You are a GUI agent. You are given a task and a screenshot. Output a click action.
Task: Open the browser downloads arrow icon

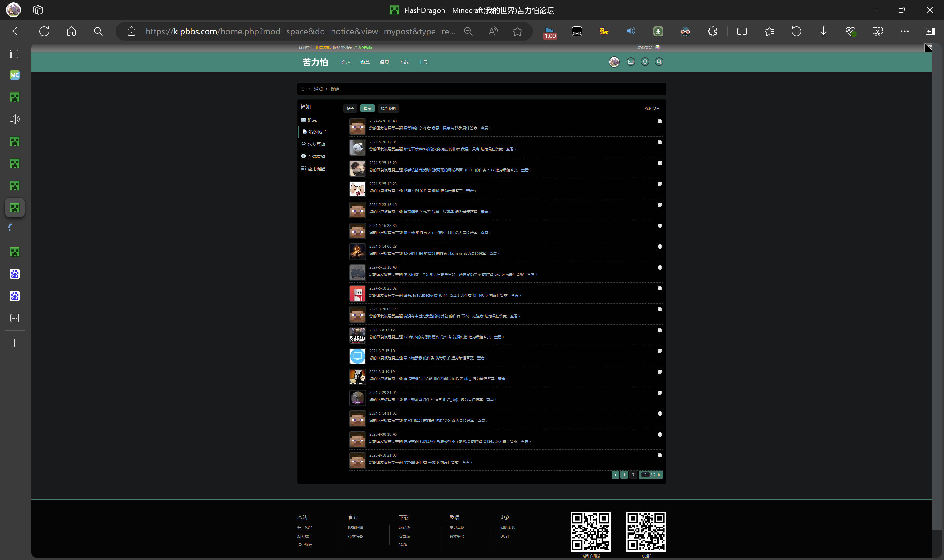coord(823,31)
